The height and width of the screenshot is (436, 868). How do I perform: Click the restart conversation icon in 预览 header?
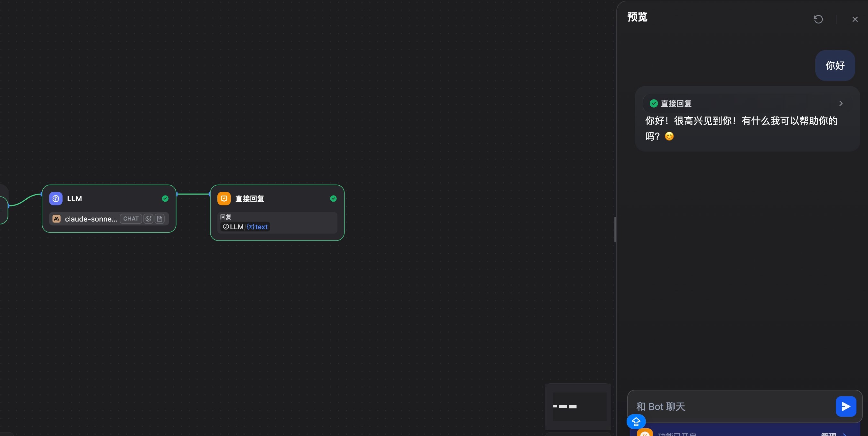click(818, 19)
